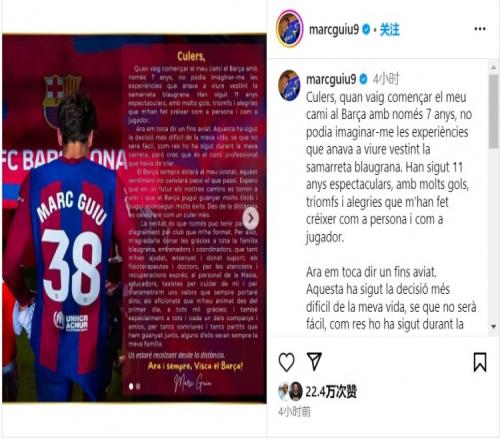Screen dimensions: 500x440
Task: Like the post with the heart icon
Action: (x=286, y=362)
